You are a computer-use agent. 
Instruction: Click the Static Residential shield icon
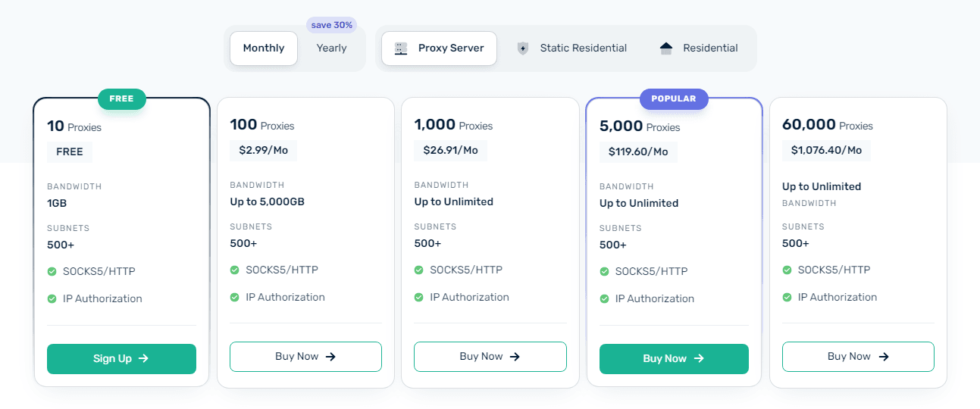click(522, 48)
